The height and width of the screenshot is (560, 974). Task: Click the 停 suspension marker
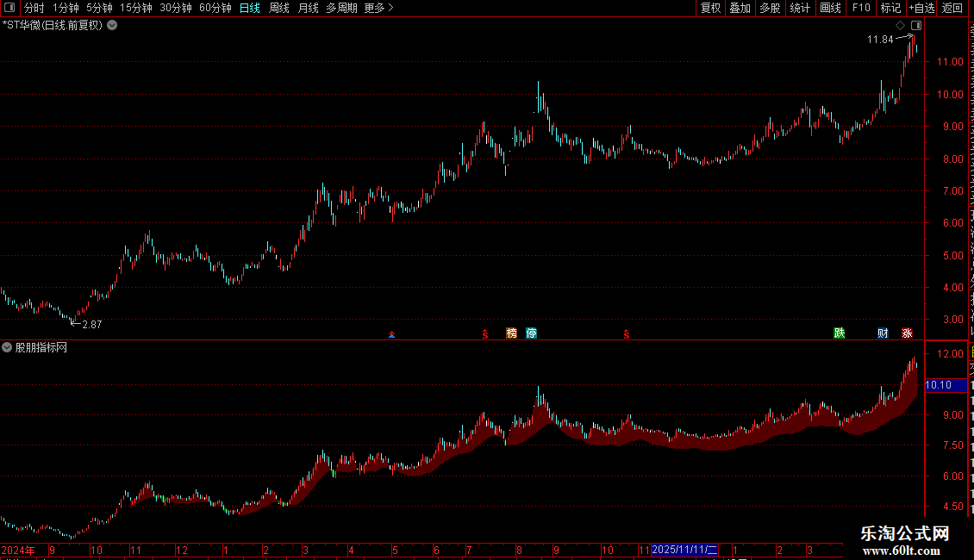[x=531, y=333]
